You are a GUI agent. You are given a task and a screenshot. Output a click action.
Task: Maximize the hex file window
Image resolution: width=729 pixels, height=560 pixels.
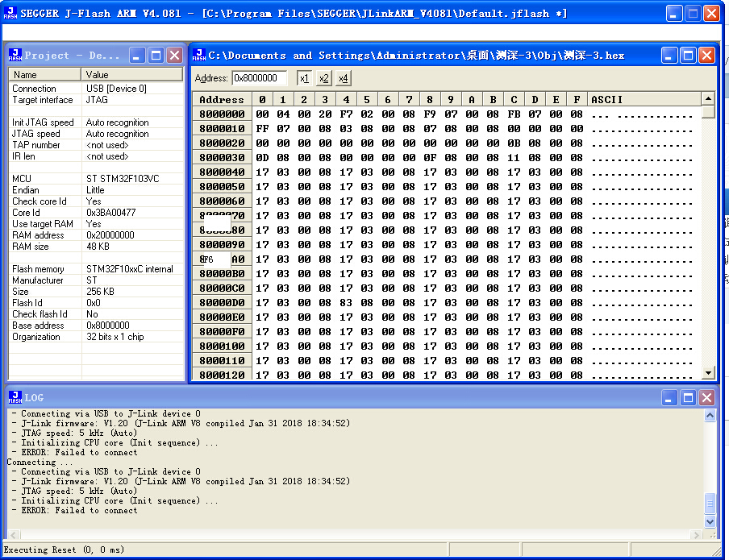click(688, 56)
